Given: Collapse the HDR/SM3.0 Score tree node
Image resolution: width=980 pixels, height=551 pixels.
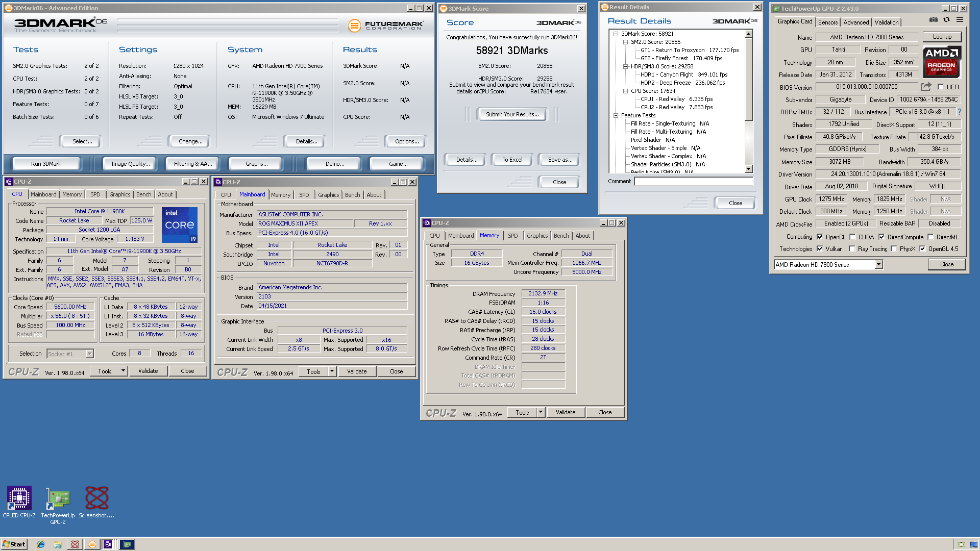Looking at the screenshot, I should click(x=625, y=66).
